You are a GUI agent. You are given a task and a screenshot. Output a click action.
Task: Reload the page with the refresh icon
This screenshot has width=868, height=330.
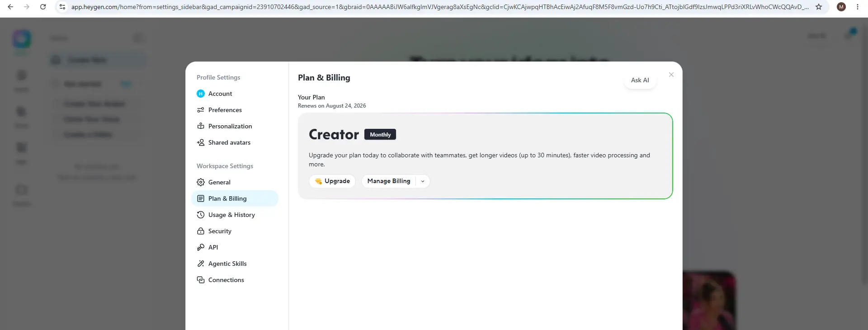point(43,7)
